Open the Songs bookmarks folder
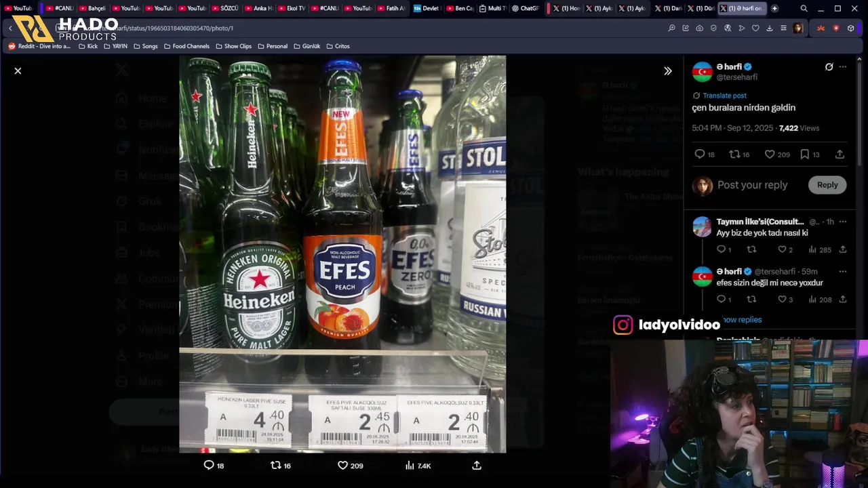This screenshot has width=868, height=488. [x=145, y=46]
